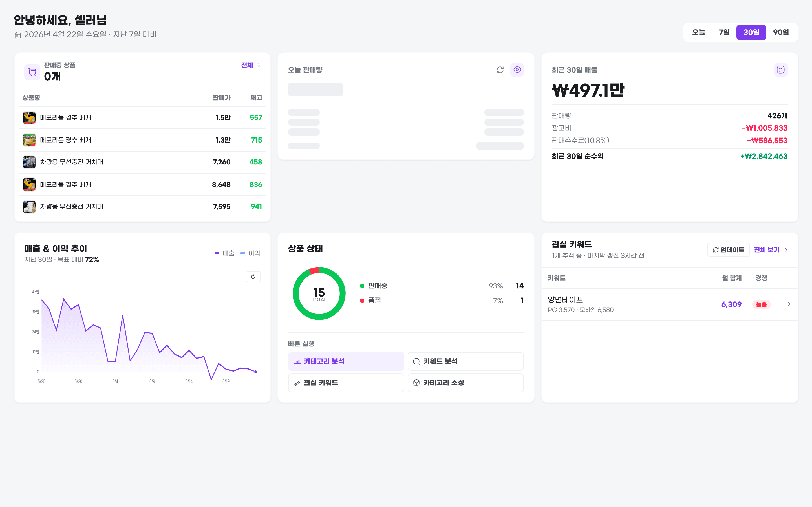This screenshot has width=812, height=507.
Task: Click the shopping cart icon beside 판매중 상품
Action: coord(32,72)
